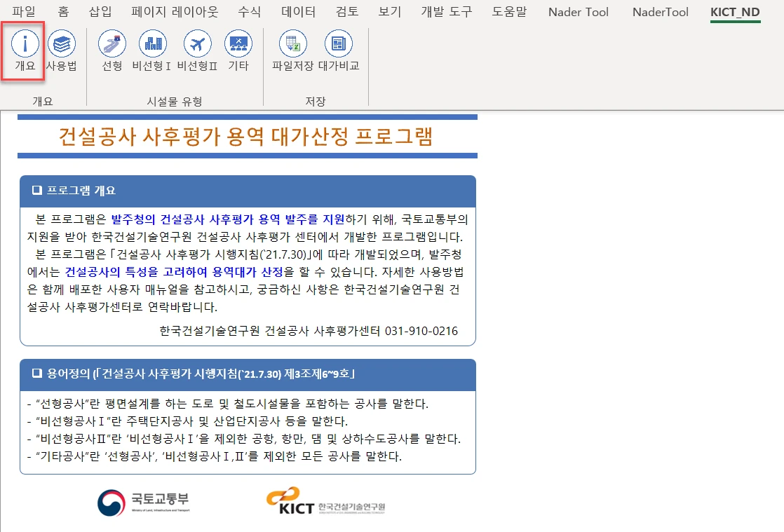Switch to the KICT_ND ribbon tab
Viewport: 784px width, 532px height.
tap(735, 12)
